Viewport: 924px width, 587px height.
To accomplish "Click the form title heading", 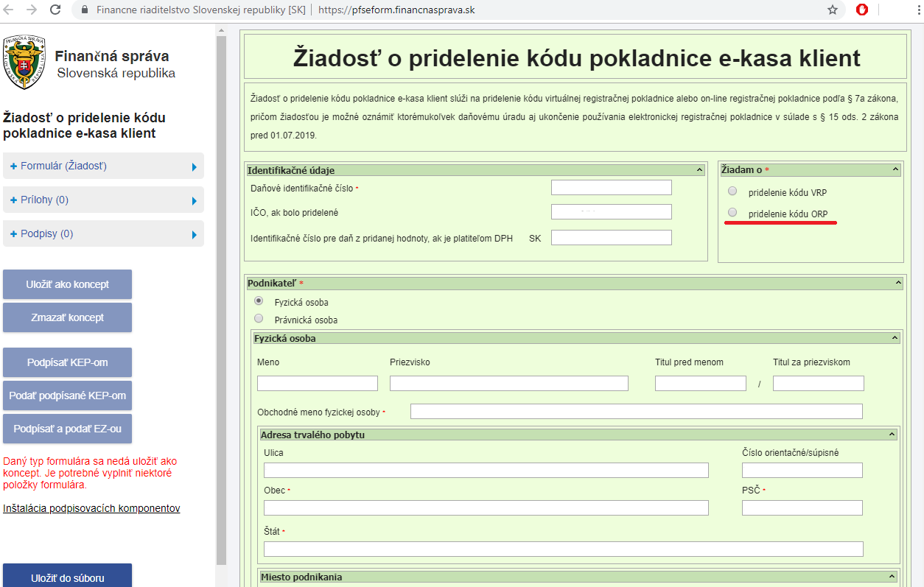I will [576, 57].
